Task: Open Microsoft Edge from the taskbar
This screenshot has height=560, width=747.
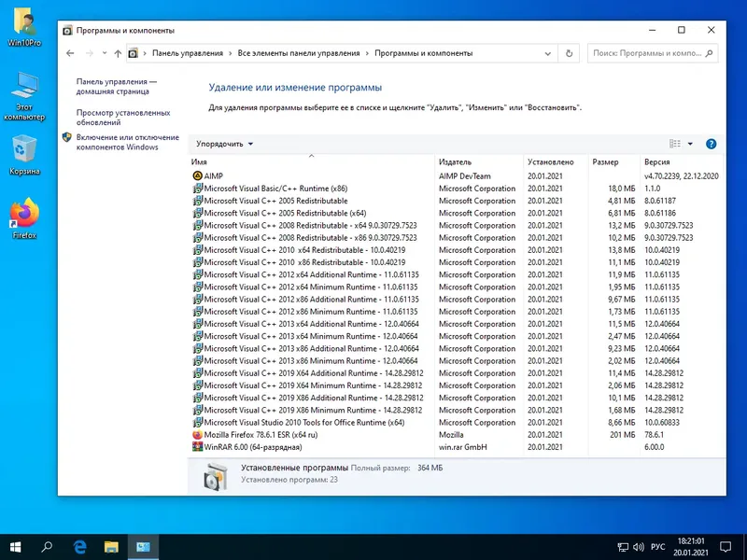Action: [79, 547]
